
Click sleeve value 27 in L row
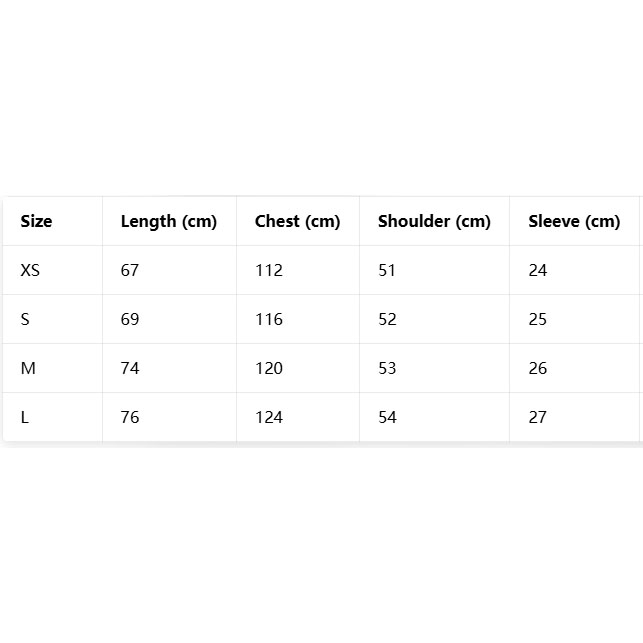point(537,417)
